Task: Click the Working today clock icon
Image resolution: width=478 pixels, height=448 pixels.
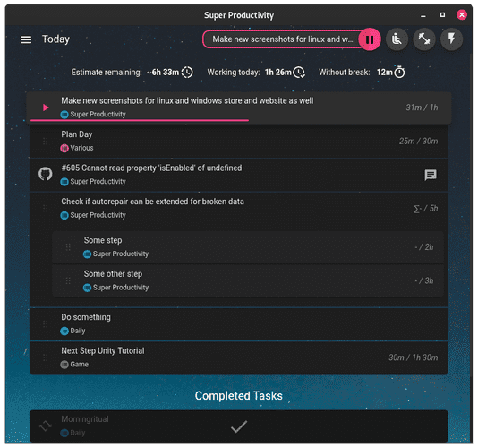Action: [x=299, y=73]
